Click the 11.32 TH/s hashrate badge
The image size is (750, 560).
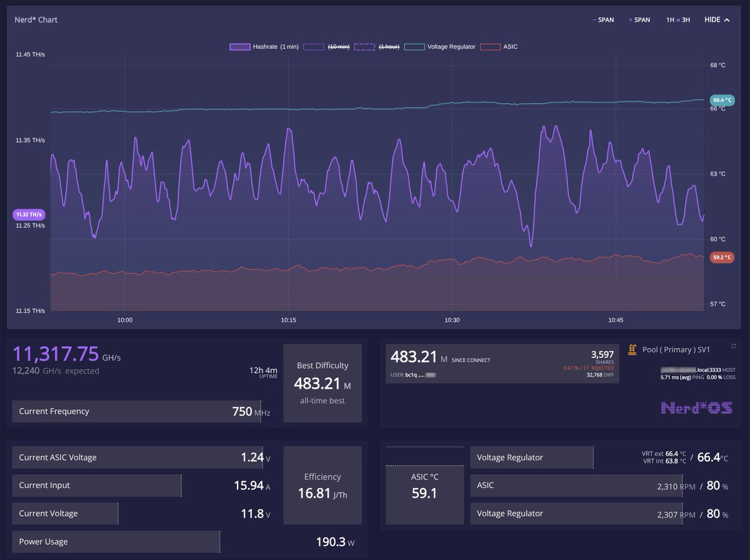click(29, 214)
